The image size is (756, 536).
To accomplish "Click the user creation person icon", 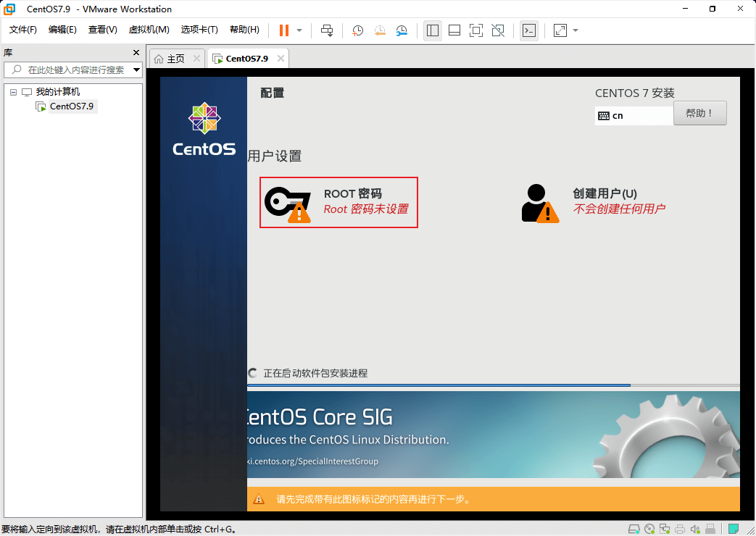I will (541, 204).
